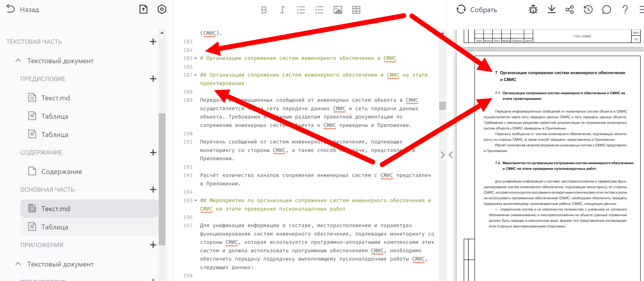Toggle bold formatting in editor toolbar

(264, 10)
